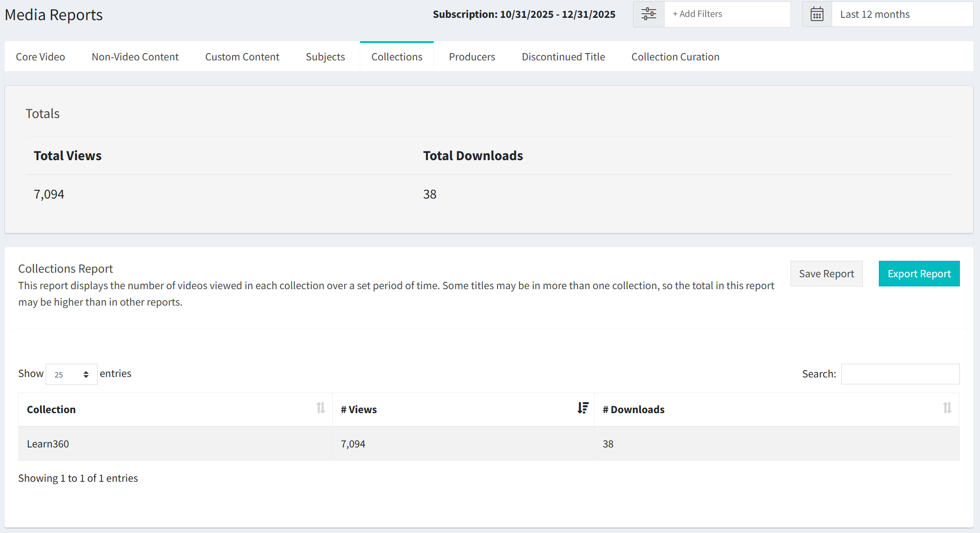Click inside the Search field

(x=900, y=374)
